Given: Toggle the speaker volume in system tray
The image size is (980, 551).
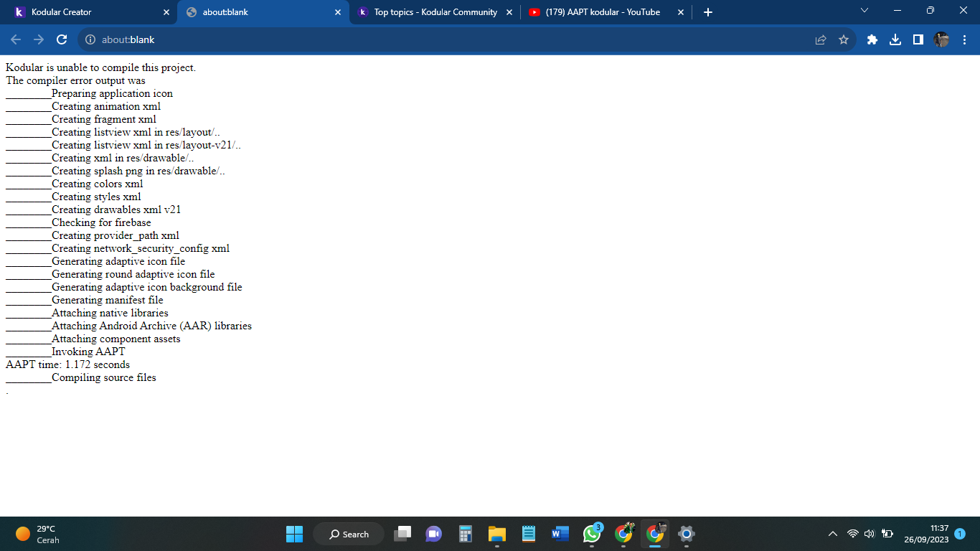Looking at the screenshot, I should [x=868, y=534].
